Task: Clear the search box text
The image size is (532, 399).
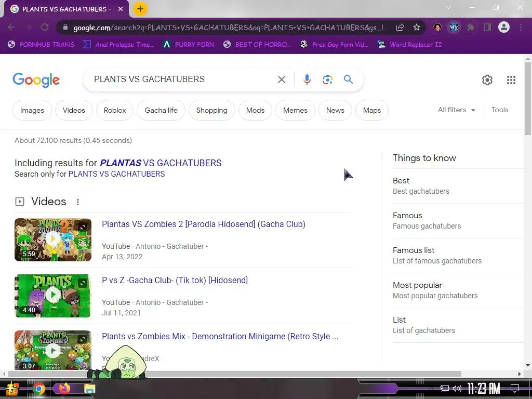Action: 281,79
